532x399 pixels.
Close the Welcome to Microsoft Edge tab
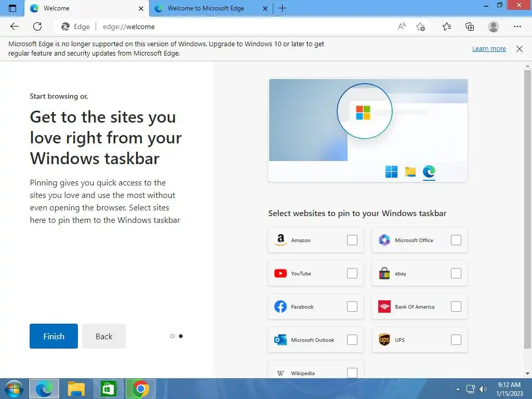(x=265, y=8)
